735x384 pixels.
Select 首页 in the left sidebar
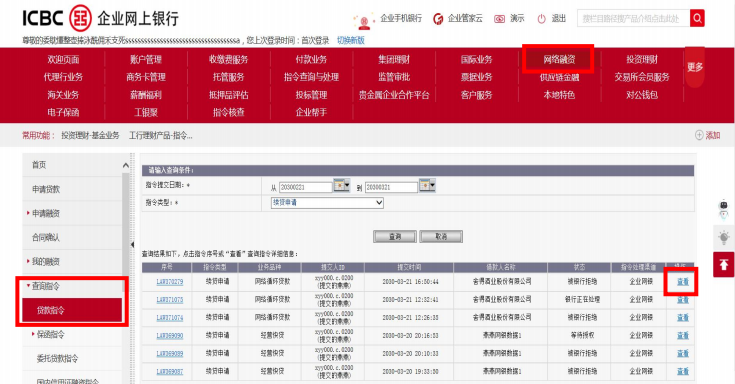[39, 165]
